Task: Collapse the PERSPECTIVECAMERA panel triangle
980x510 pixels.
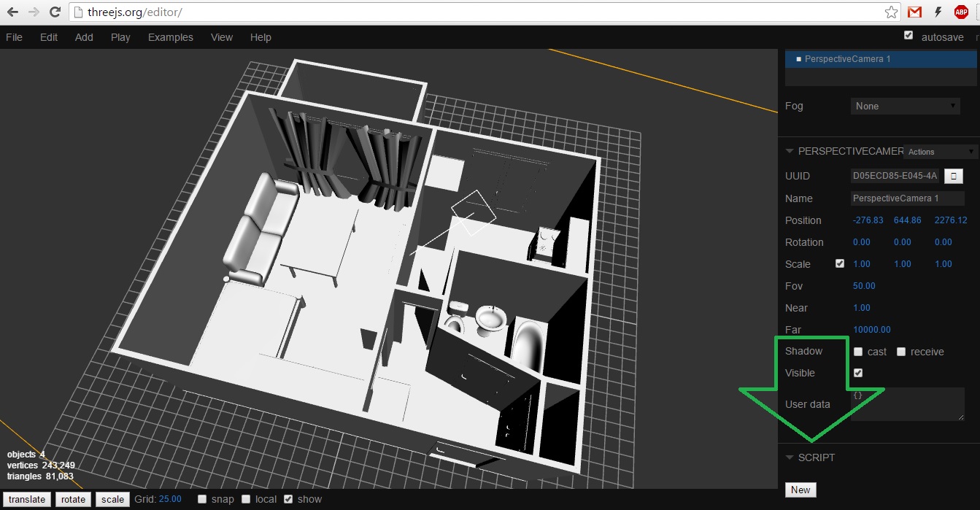Action: 789,151
